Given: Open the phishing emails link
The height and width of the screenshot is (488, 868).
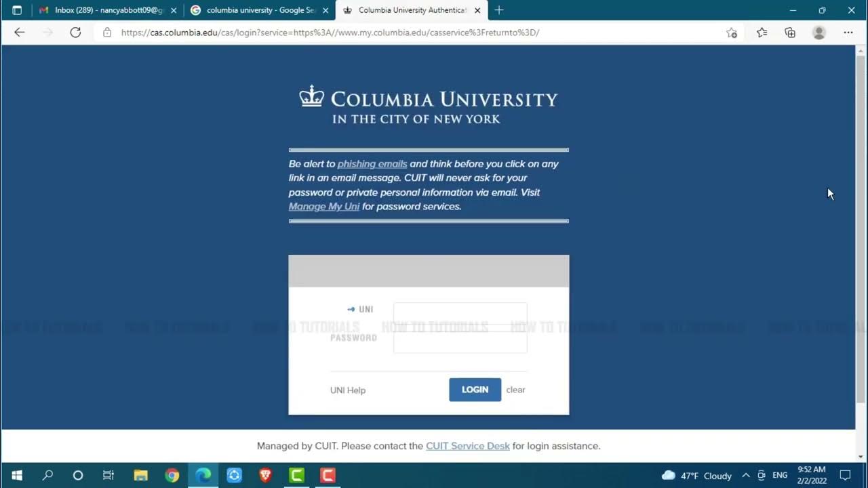Looking at the screenshot, I should point(372,164).
